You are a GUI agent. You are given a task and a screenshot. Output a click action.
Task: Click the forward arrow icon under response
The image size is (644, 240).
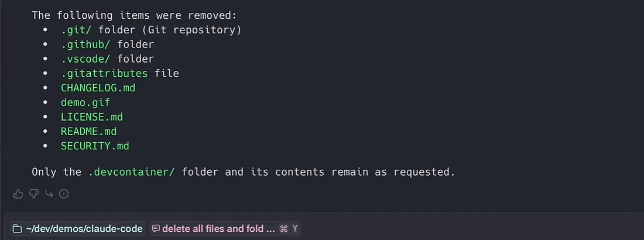click(49, 194)
